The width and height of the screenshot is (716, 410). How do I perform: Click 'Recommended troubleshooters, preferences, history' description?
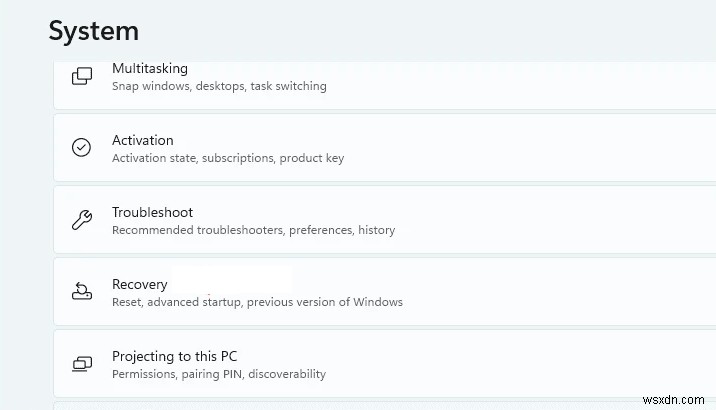(x=253, y=230)
